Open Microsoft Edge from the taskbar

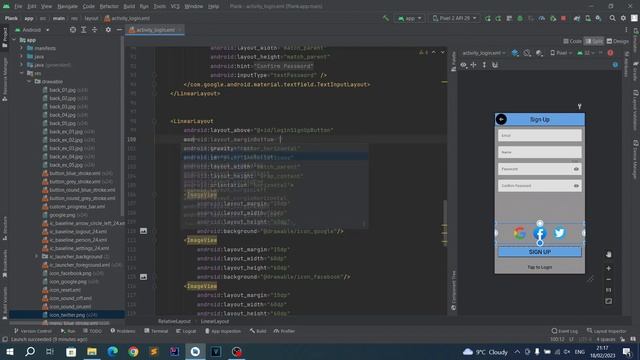click(x=113, y=351)
